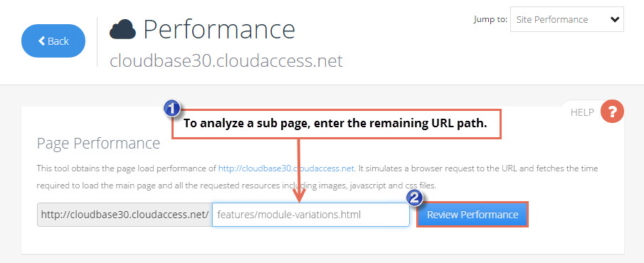Click the numbered badge 2 marker

416,198
